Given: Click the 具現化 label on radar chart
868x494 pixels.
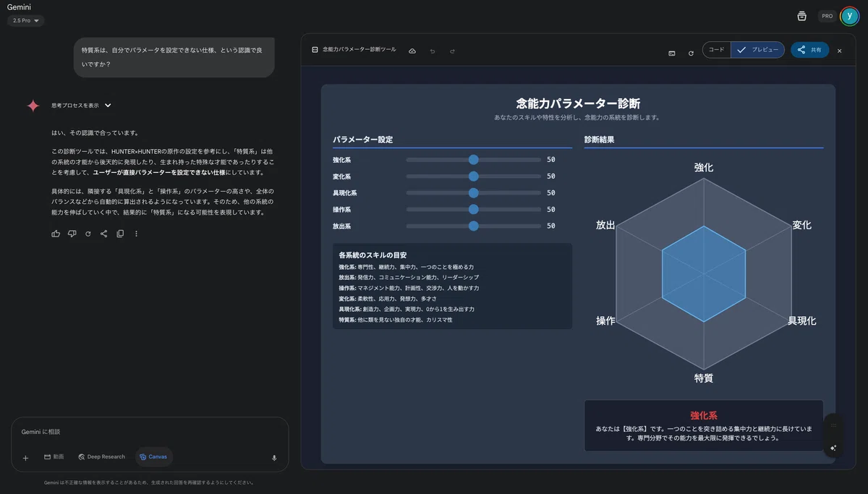Looking at the screenshot, I should point(801,320).
